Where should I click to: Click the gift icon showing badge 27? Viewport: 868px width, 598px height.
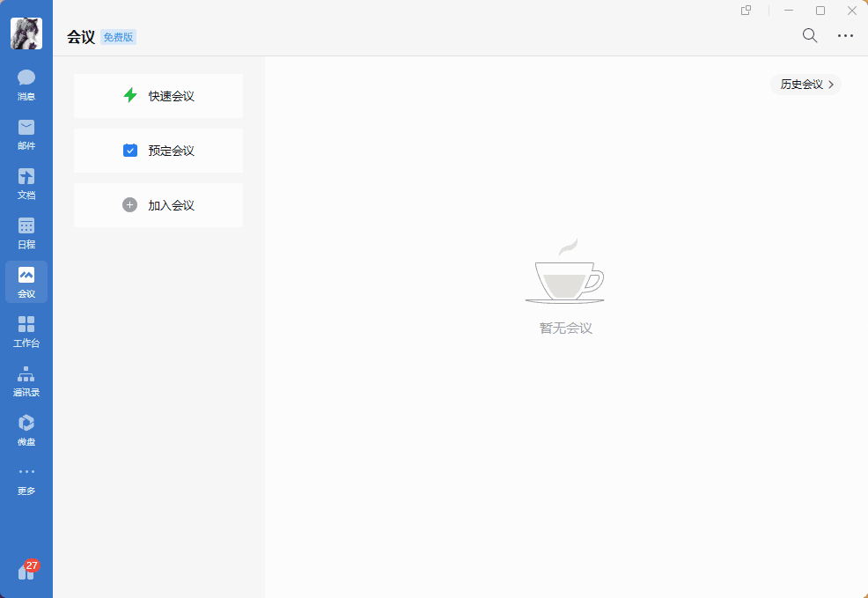tap(26, 571)
